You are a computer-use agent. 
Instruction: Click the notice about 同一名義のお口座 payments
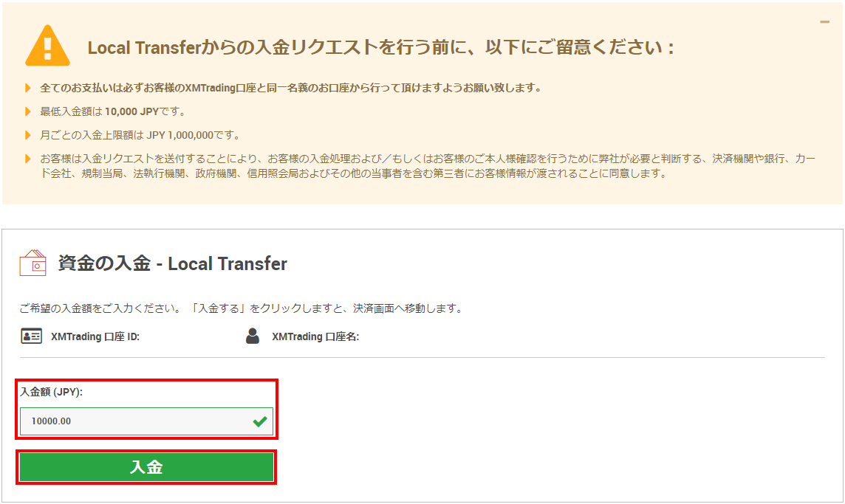pyautogui.click(x=291, y=88)
